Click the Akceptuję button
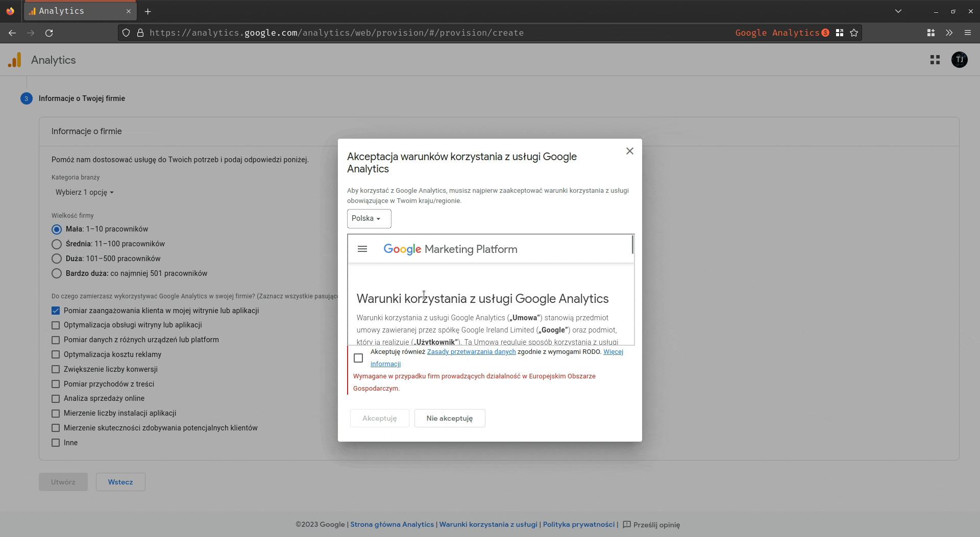 click(x=379, y=418)
